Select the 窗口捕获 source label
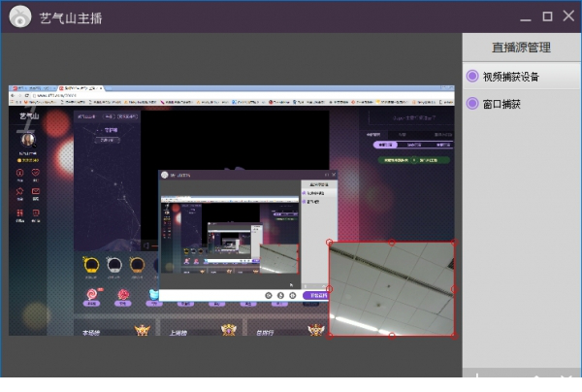The width and height of the screenshot is (582, 392). click(502, 103)
